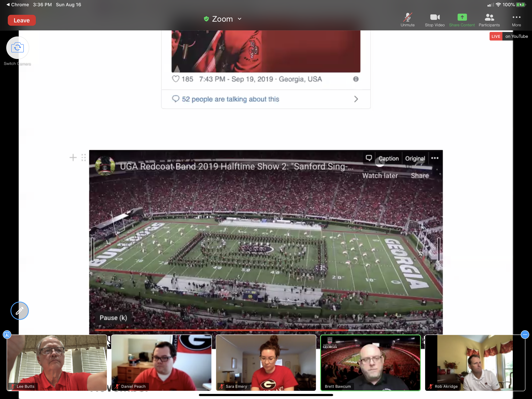
Task: Tap the Wi-Fi status icon
Action: 498,4
